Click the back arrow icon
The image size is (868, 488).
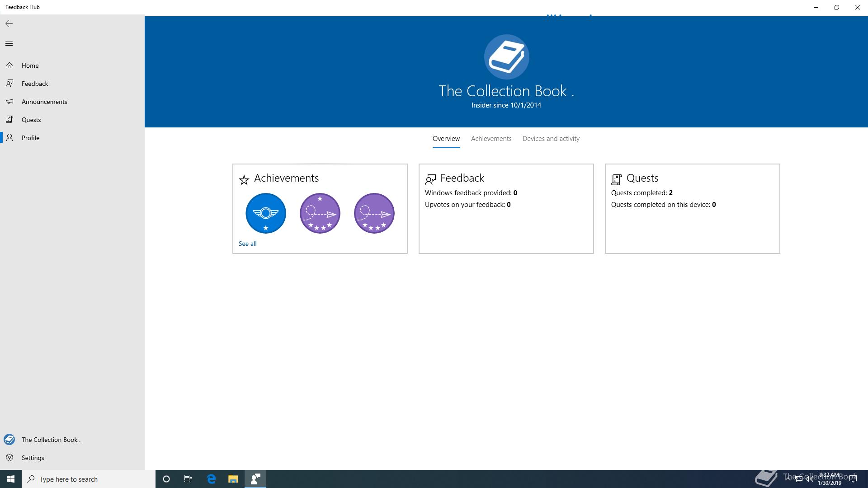(9, 23)
